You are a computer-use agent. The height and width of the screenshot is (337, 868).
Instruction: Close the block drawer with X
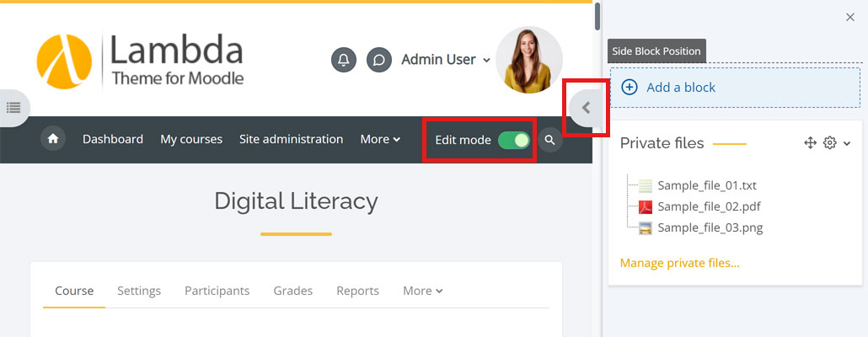coord(849,18)
